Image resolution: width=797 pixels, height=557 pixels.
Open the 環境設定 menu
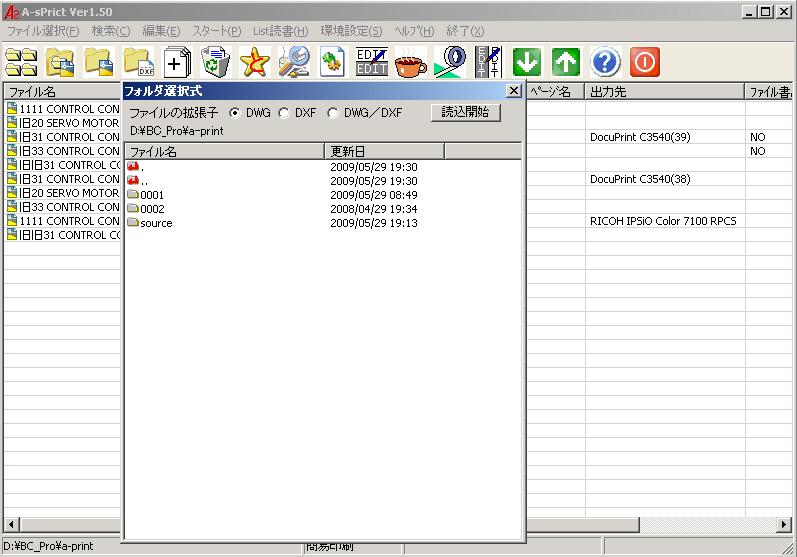click(351, 31)
